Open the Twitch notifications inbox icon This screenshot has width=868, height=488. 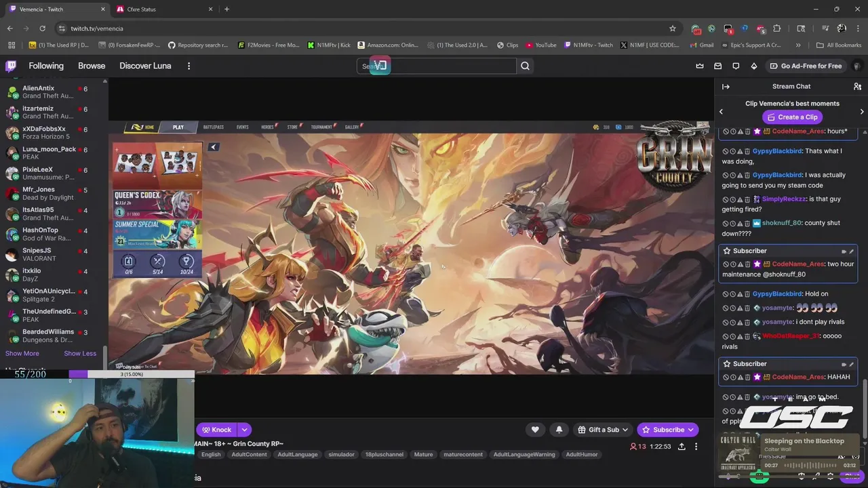[x=718, y=66]
